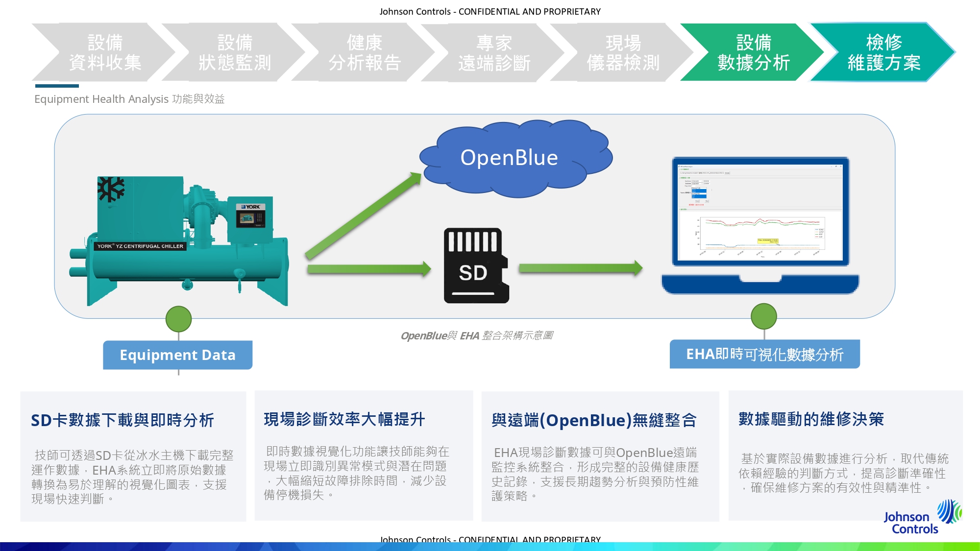Image resolution: width=980 pixels, height=551 pixels.
Task: Click green dot above EHA即時可視化數據分析 label
Action: pyautogui.click(x=763, y=316)
